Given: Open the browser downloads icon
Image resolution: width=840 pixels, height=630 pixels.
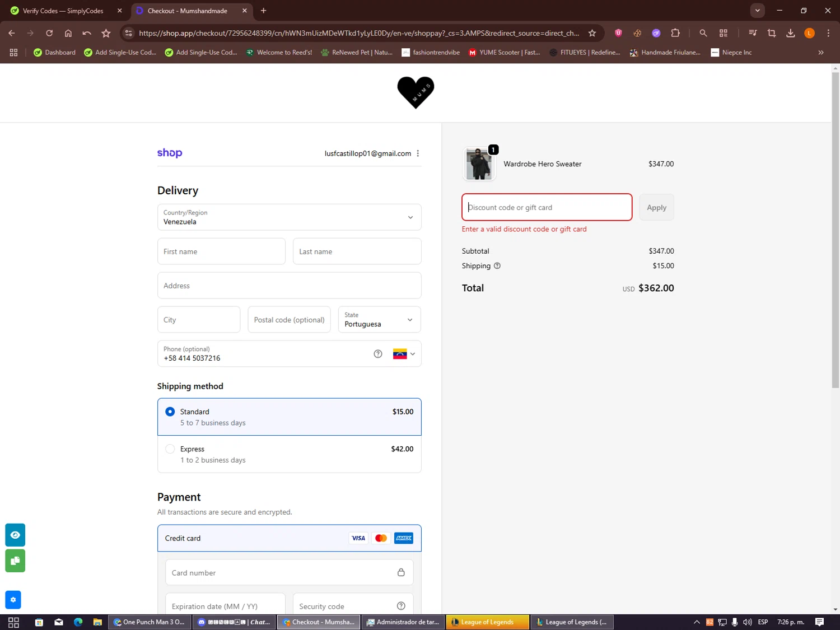Looking at the screenshot, I should coord(791,33).
